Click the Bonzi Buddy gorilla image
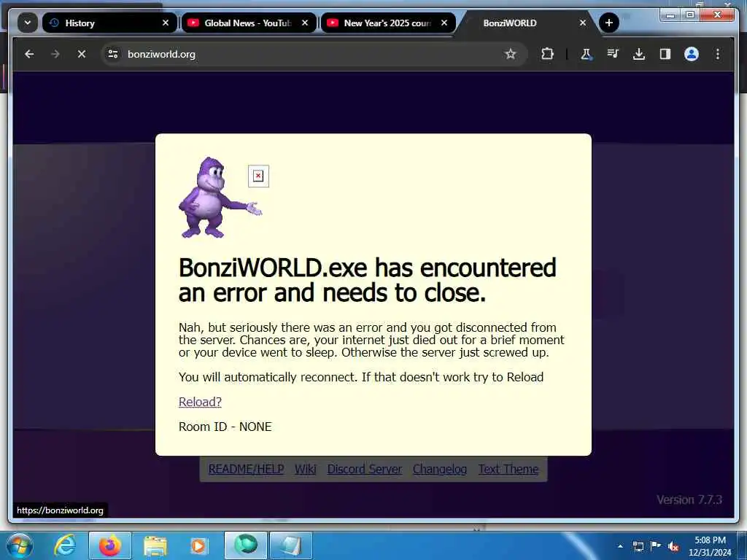 tap(220, 197)
